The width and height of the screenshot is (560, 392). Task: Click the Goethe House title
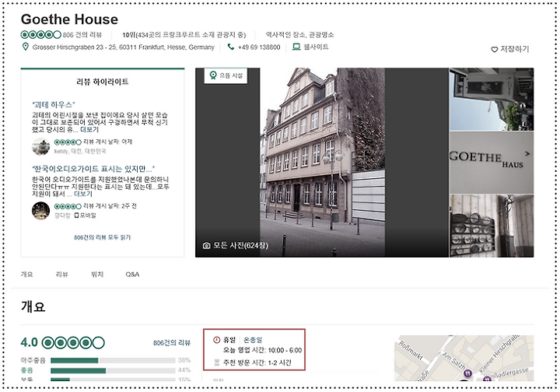point(69,19)
